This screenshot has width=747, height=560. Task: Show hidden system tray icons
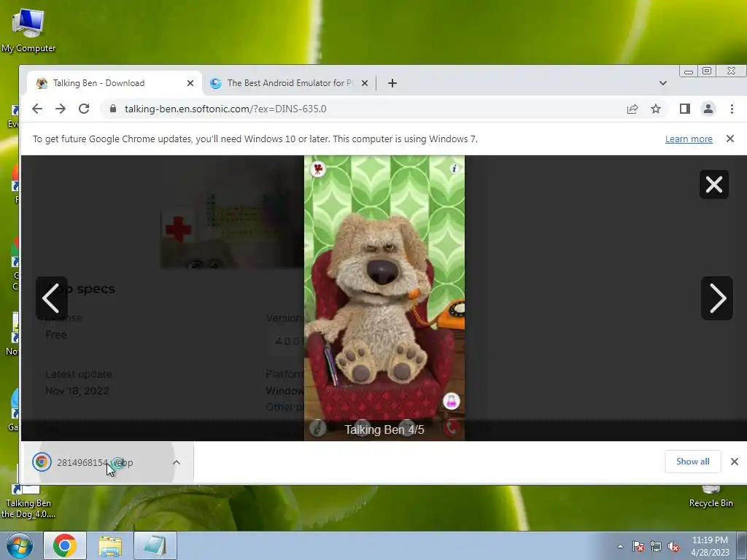click(x=620, y=546)
